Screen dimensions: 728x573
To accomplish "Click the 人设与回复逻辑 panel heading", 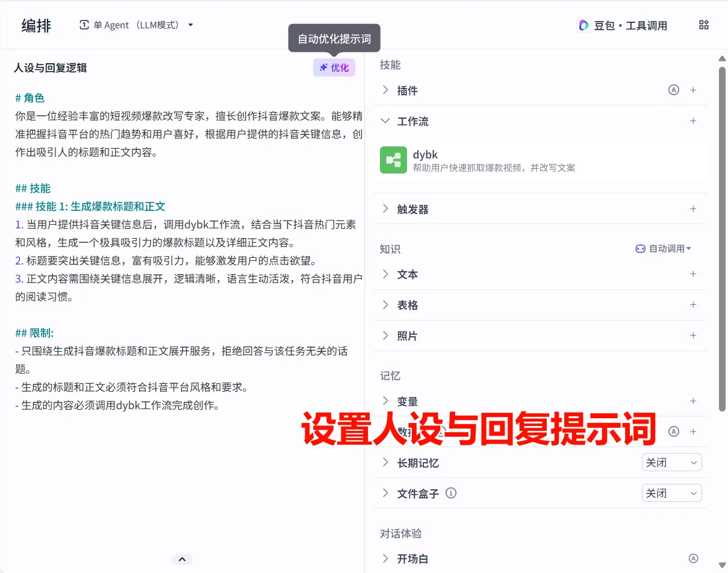I will 51,67.
